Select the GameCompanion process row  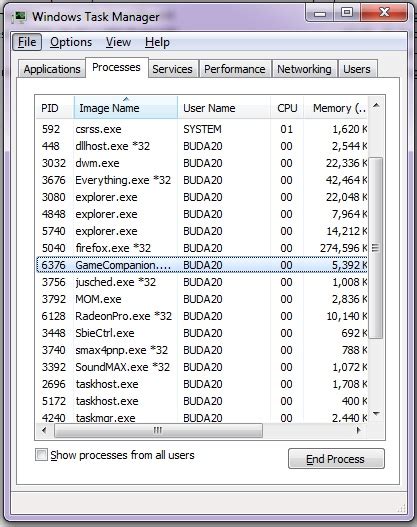click(x=202, y=265)
